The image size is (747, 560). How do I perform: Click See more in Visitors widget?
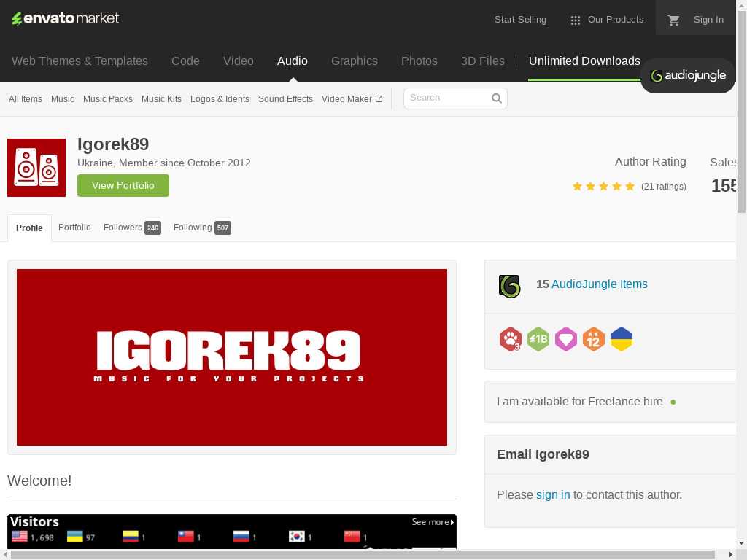click(433, 522)
